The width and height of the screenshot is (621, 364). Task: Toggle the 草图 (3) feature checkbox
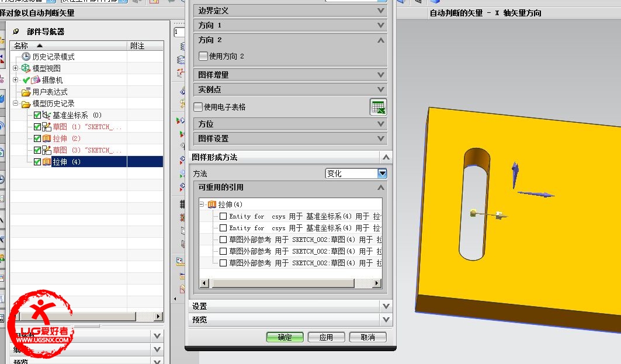pyautogui.click(x=37, y=150)
